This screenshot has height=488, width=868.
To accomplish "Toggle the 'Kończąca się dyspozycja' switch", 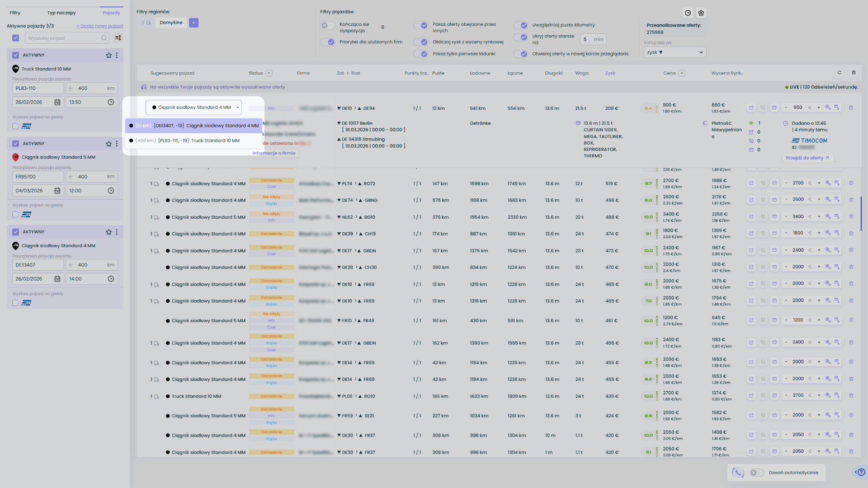I will [x=327, y=26].
